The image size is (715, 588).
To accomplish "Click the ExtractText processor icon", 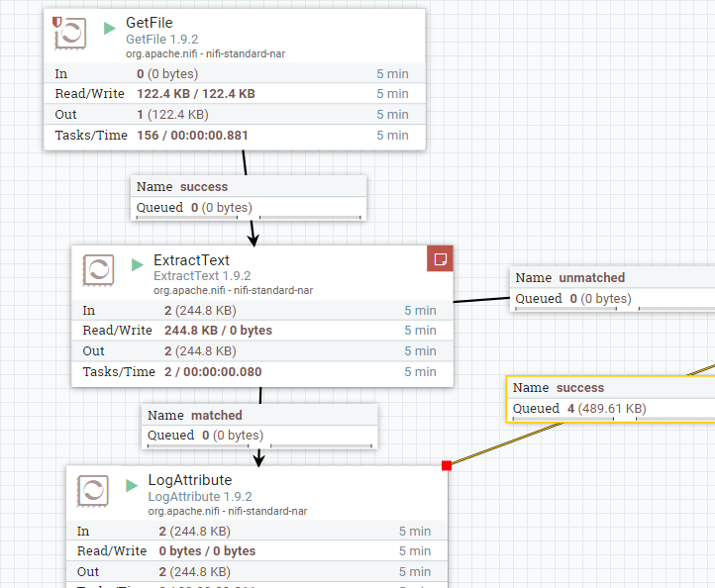I will (98, 270).
